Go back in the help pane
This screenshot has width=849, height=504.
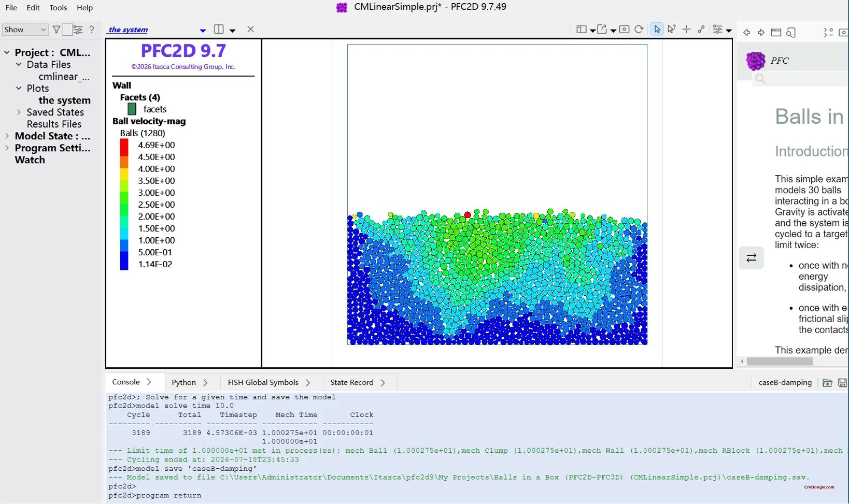point(746,33)
